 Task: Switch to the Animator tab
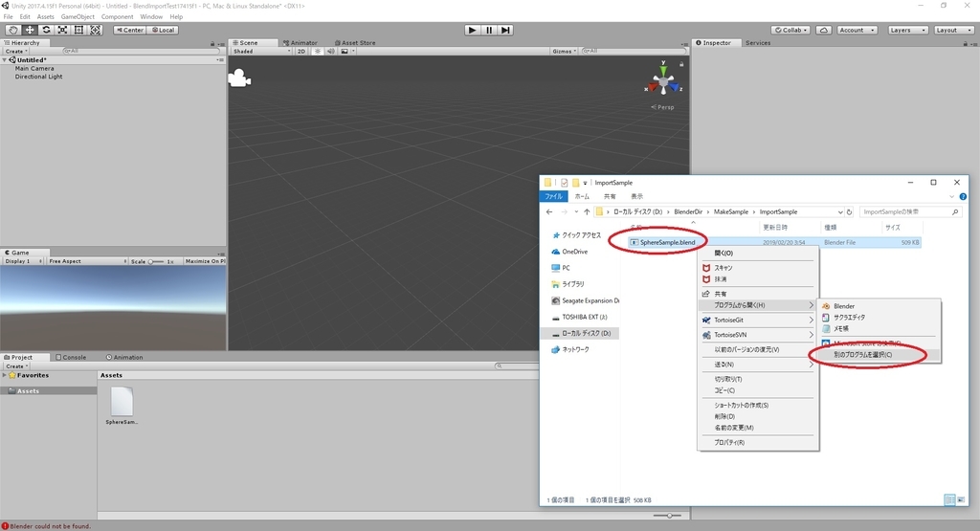(x=300, y=43)
